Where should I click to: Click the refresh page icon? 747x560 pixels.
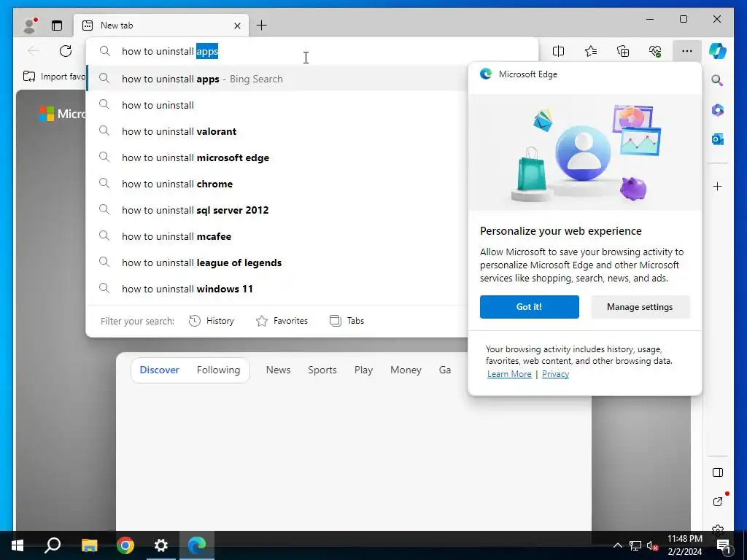pyautogui.click(x=65, y=51)
